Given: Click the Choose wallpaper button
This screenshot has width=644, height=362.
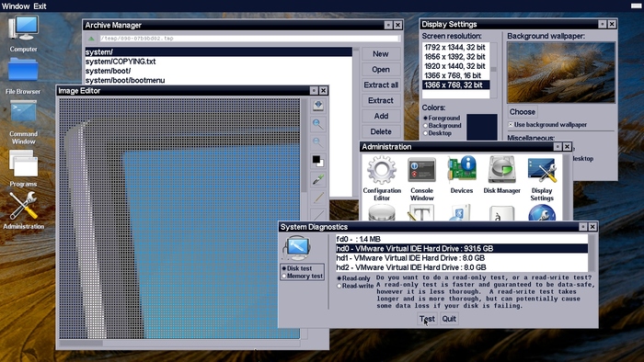Looking at the screenshot, I should click(522, 112).
